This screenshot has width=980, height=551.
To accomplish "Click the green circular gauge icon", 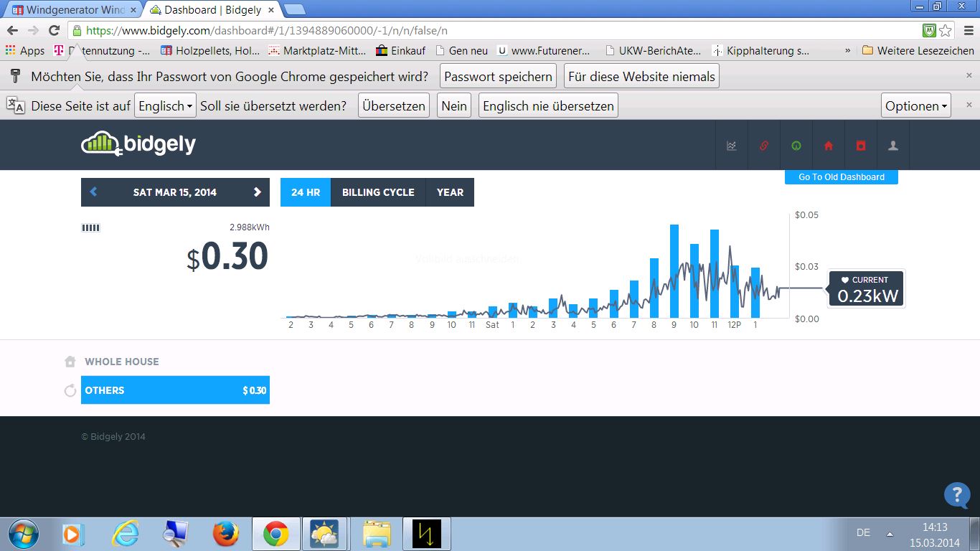I will point(796,146).
